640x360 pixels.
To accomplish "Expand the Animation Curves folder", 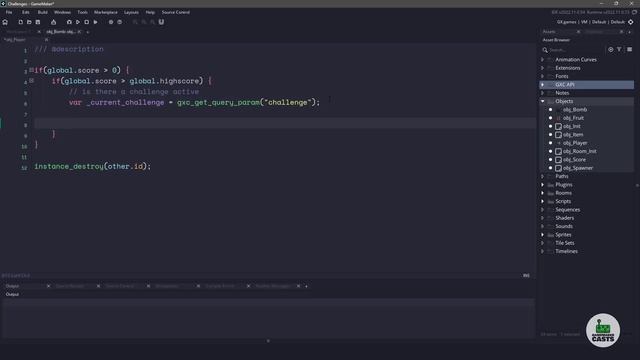I will point(542,60).
